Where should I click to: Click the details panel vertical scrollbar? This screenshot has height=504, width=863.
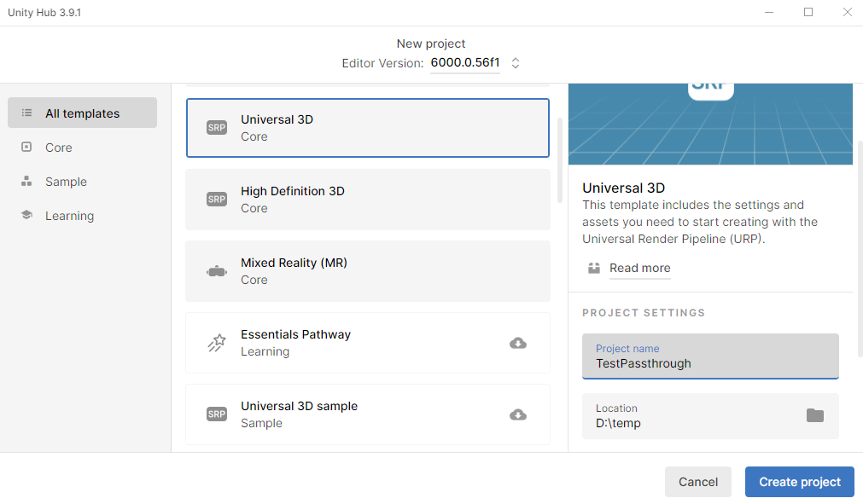tap(860, 248)
